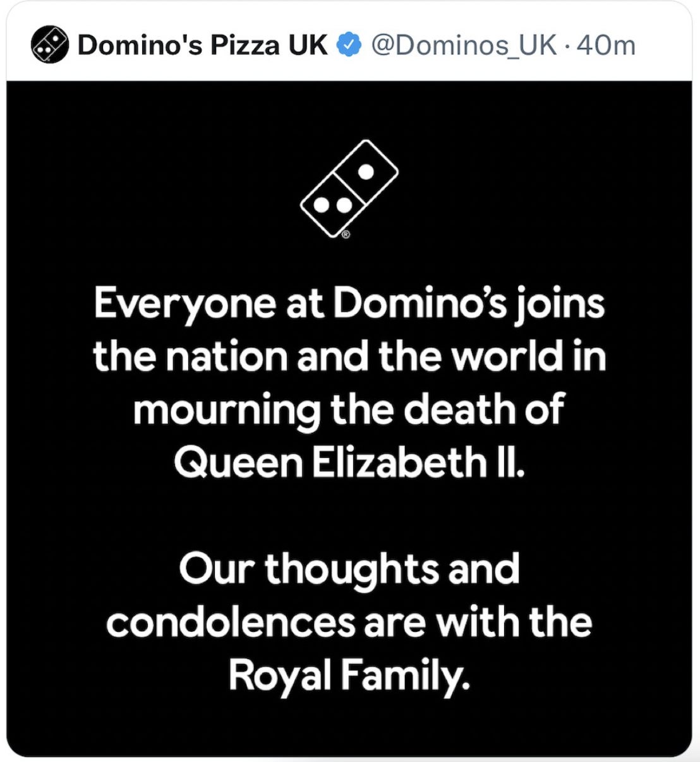
Task: Click the "Queen Elizabeth II." text
Action: click(x=349, y=463)
